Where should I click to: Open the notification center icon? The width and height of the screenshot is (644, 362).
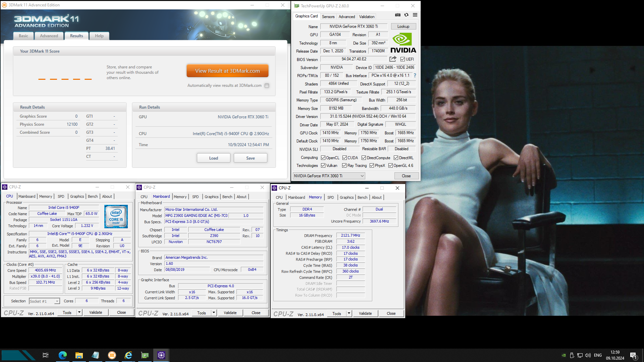633,355
